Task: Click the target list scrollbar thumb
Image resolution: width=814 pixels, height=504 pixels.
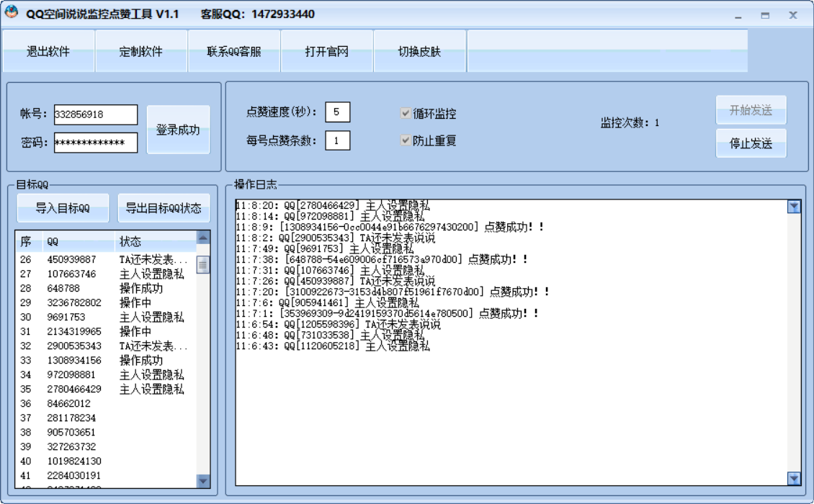Action: click(x=203, y=265)
